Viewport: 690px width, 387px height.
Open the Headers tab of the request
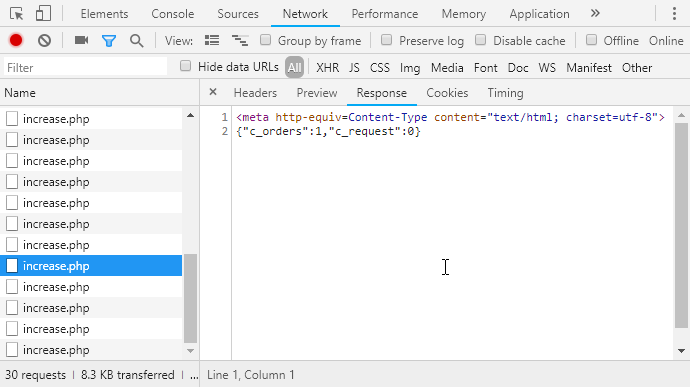coord(255,93)
